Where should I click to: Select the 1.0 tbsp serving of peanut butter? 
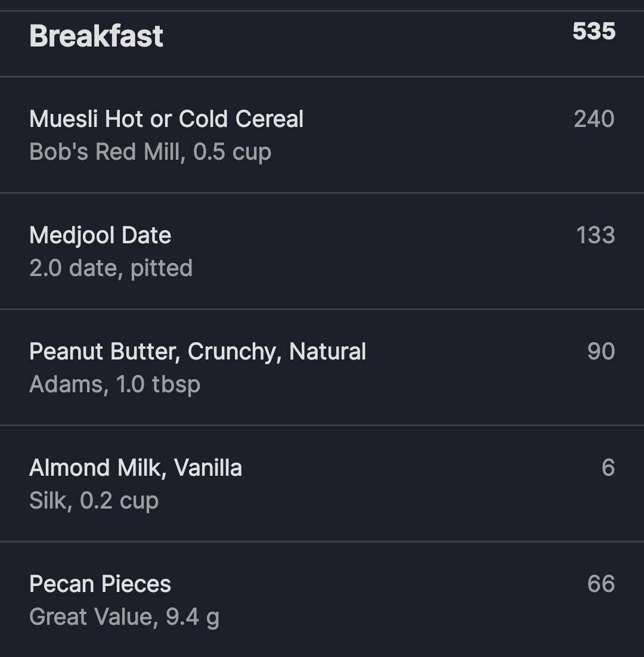pyautogui.click(x=159, y=385)
